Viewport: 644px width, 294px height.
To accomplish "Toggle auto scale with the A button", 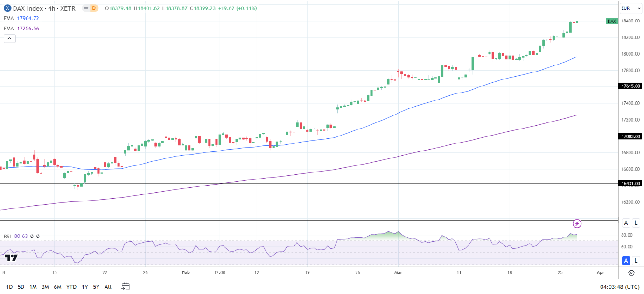I will (x=626, y=222).
